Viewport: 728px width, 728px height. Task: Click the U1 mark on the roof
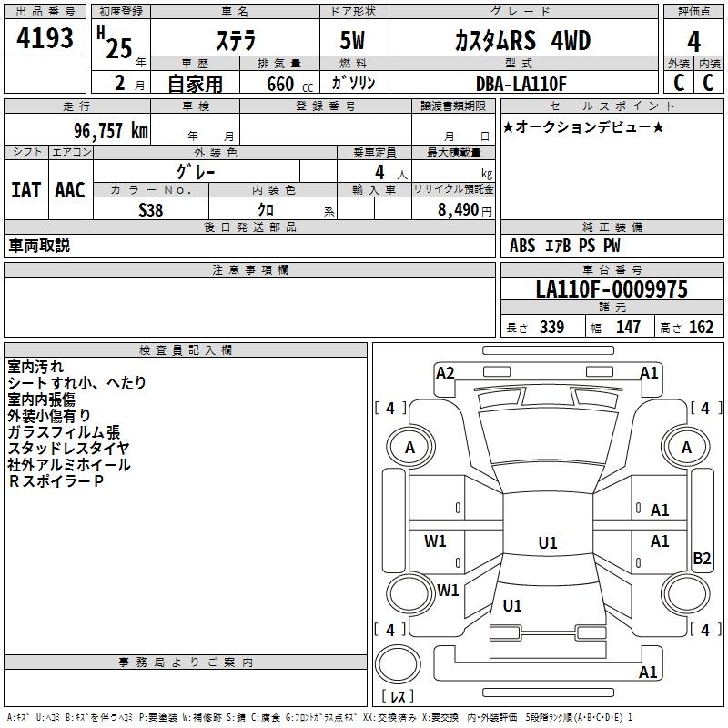pyautogui.click(x=548, y=542)
